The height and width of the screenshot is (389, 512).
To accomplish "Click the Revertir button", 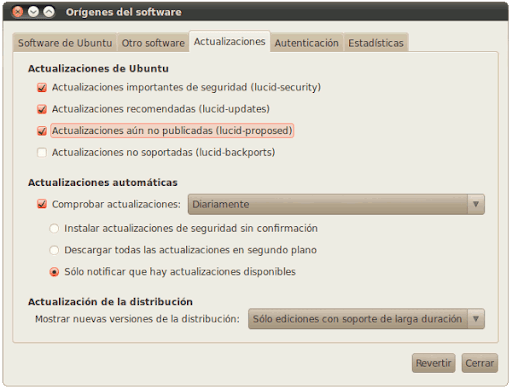I will (x=433, y=363).
